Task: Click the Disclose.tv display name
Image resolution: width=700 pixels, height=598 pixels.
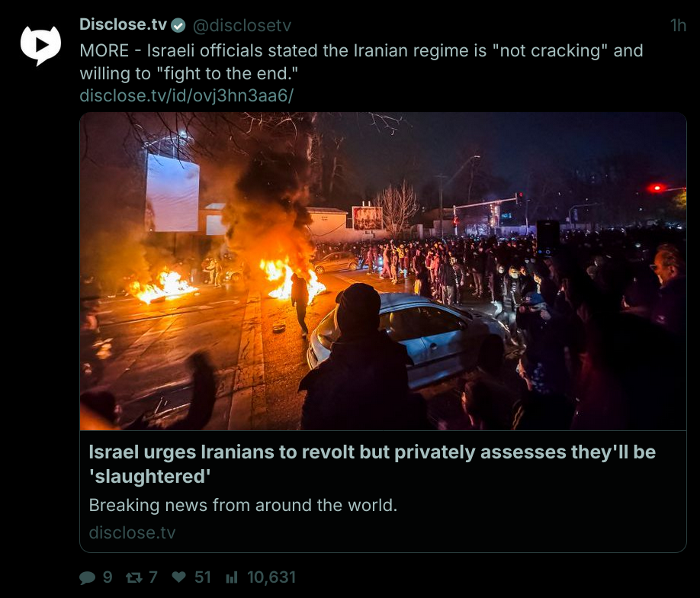Action: click(124, 24)
